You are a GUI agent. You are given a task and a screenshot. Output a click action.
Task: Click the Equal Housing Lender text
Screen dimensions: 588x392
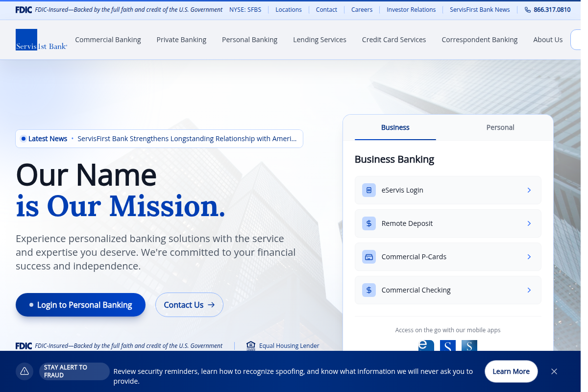click(289, 346)
